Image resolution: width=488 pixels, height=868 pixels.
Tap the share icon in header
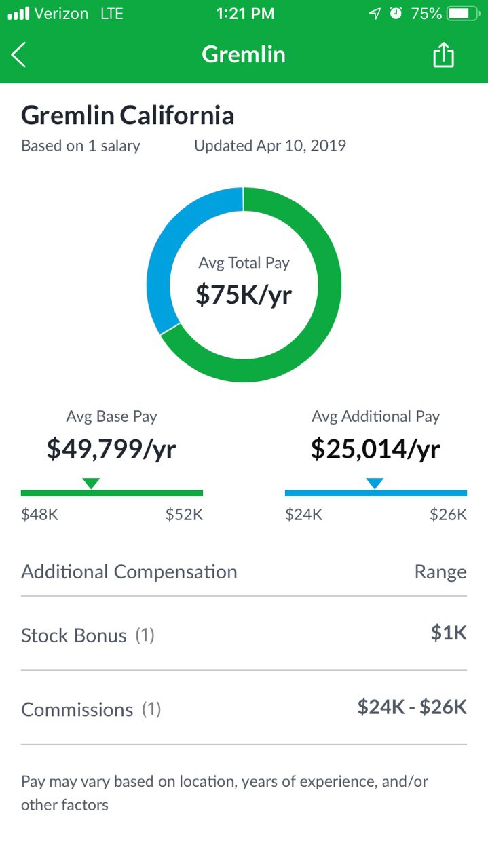coord(443,54)
